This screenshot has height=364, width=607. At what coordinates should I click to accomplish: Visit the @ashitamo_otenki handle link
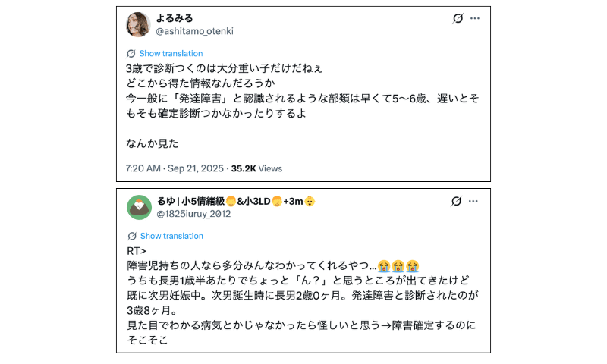click(x=194, y=31)
